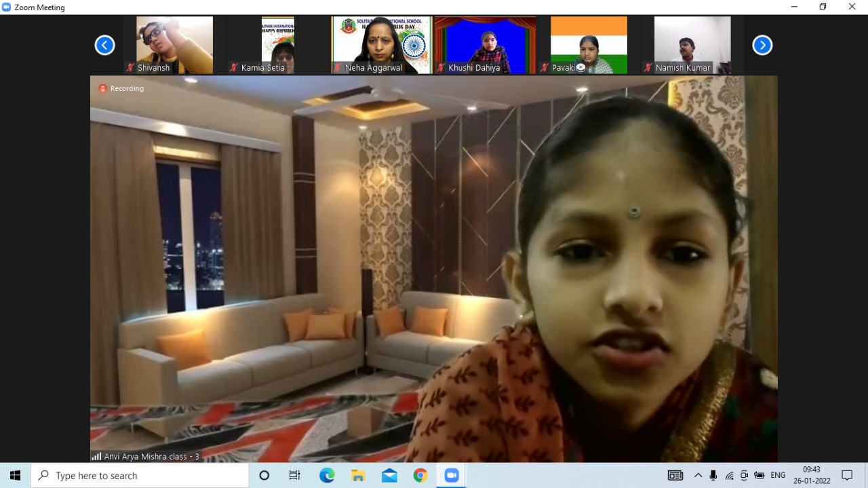Click muted mic icon beside Pavaki
This screenshot has height=488, width=868.
click(x=545, y=68)
